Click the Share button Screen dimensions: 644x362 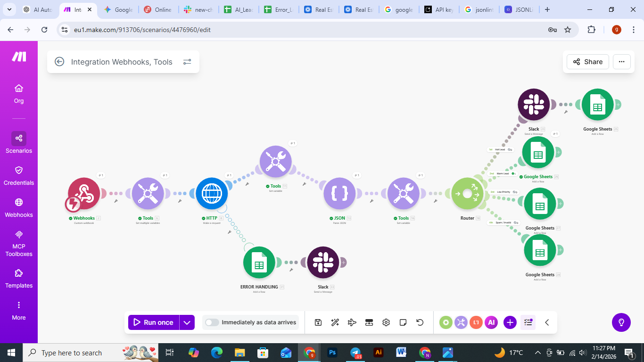588,62
